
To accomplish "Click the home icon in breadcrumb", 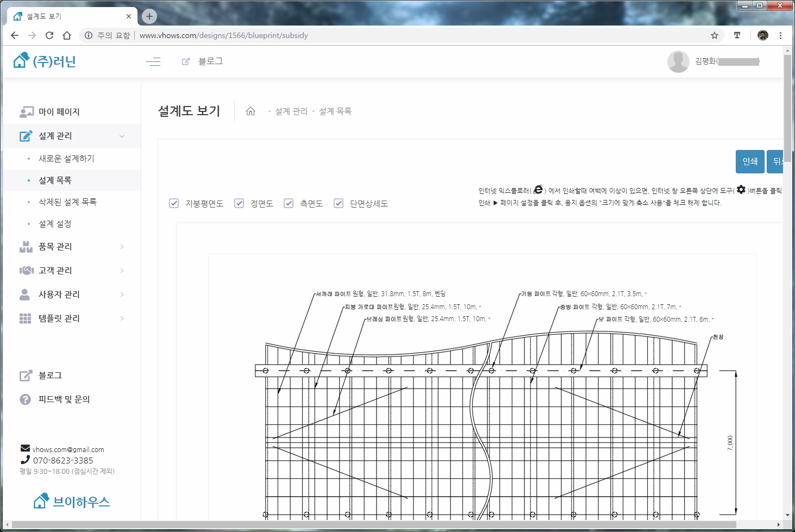I will click(251, 111).
